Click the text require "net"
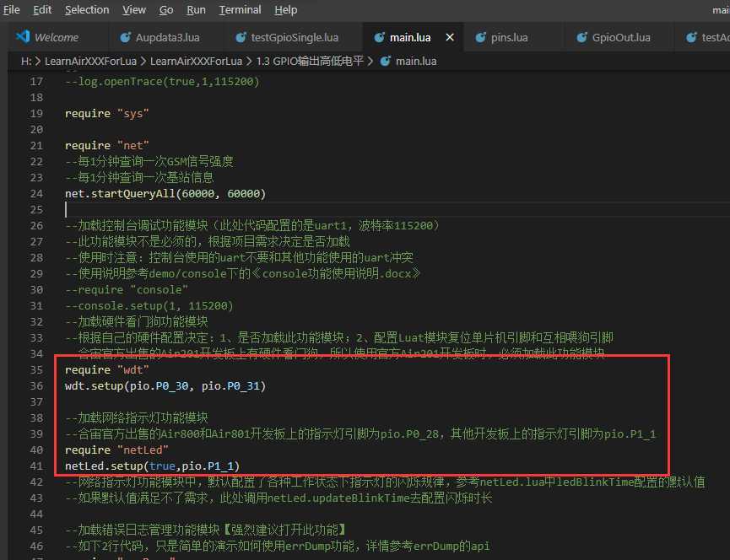 coord(106,146)
